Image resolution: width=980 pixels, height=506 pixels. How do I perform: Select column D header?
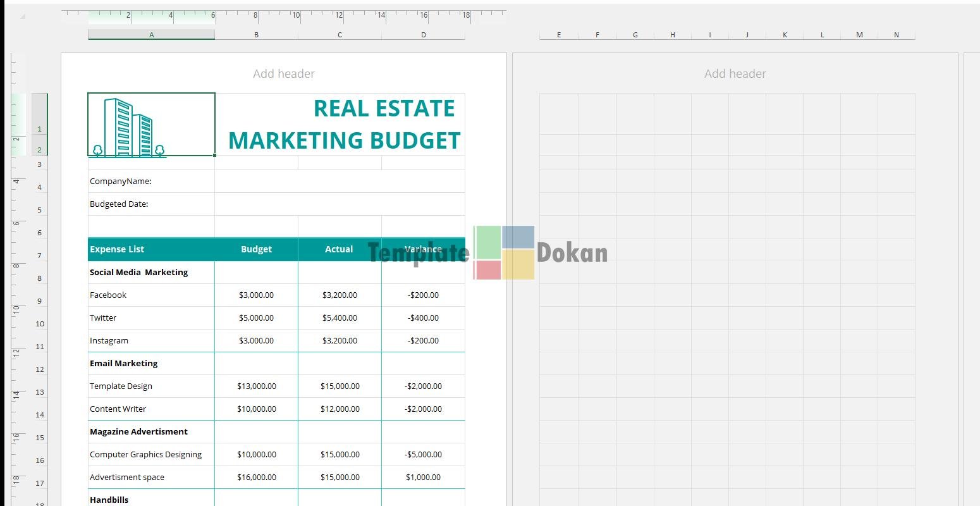coord(423,35)
